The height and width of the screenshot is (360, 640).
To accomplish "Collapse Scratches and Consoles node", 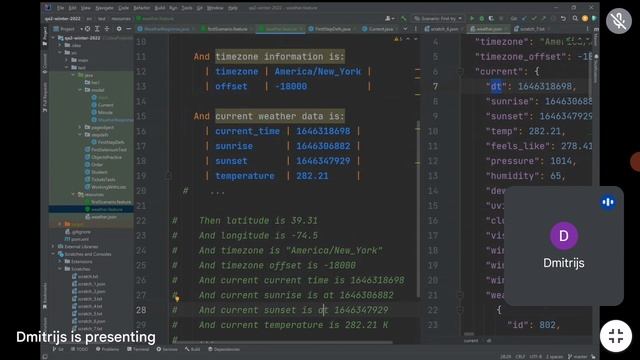I will (x=53, y=254).
